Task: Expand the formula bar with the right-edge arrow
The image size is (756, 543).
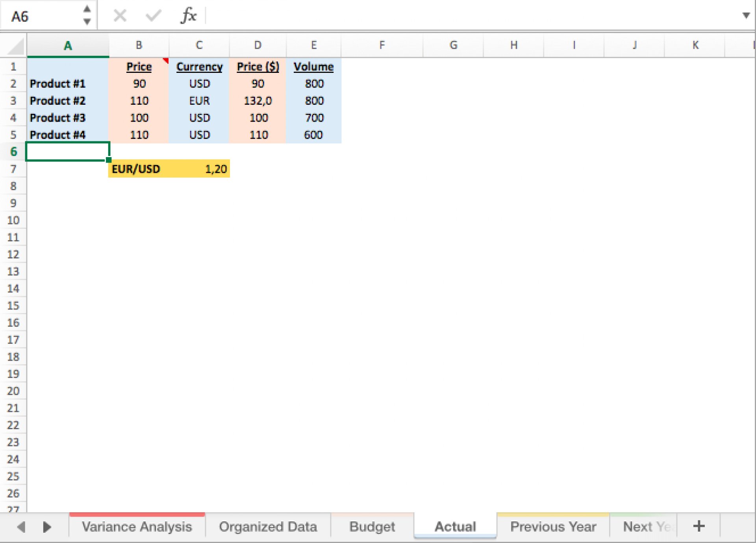Action: [x=746, y=15]
